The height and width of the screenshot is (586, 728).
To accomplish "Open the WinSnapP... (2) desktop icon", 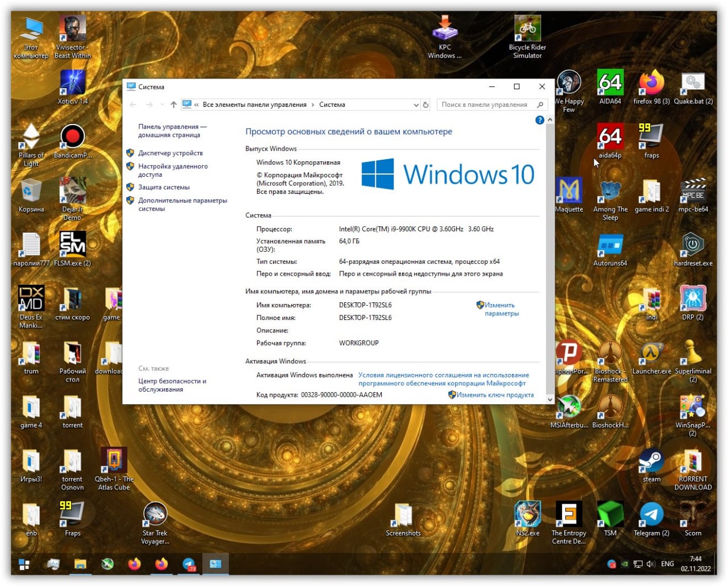I will pos(693,415).
